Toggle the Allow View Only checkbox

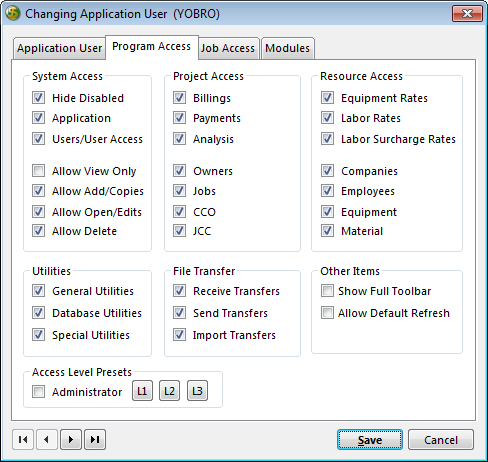(x=38, y=170)
